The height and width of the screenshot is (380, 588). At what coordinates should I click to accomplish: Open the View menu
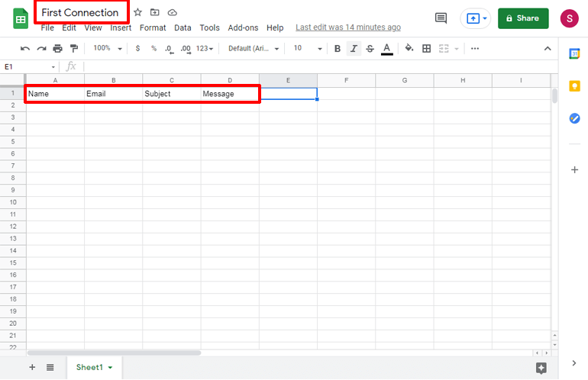[x=93, y=27]
